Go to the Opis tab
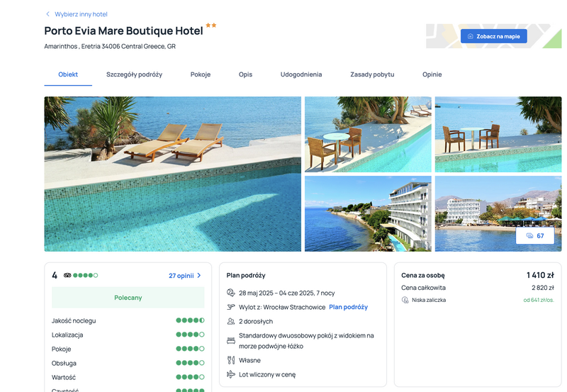 tap(245, 74)
